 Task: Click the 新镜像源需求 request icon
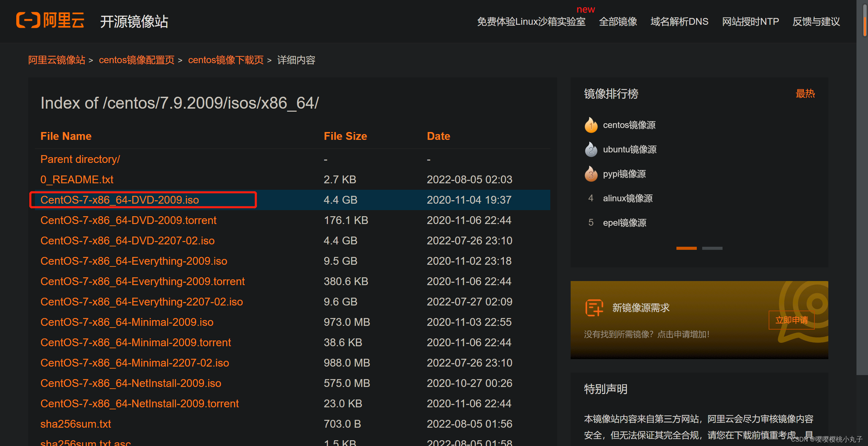pos(594,308)
